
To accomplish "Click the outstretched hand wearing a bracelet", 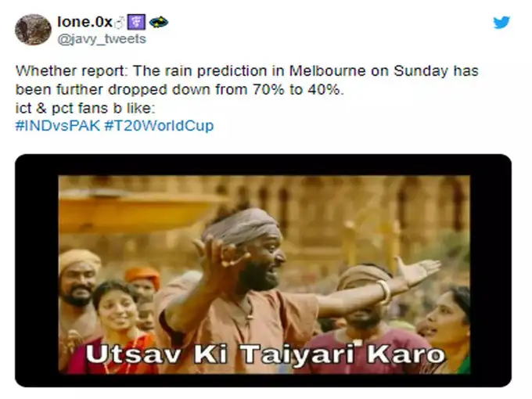I will tap(415, 271).
